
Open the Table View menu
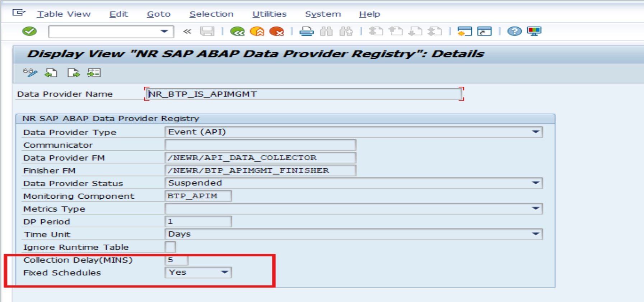coord(64,14)
